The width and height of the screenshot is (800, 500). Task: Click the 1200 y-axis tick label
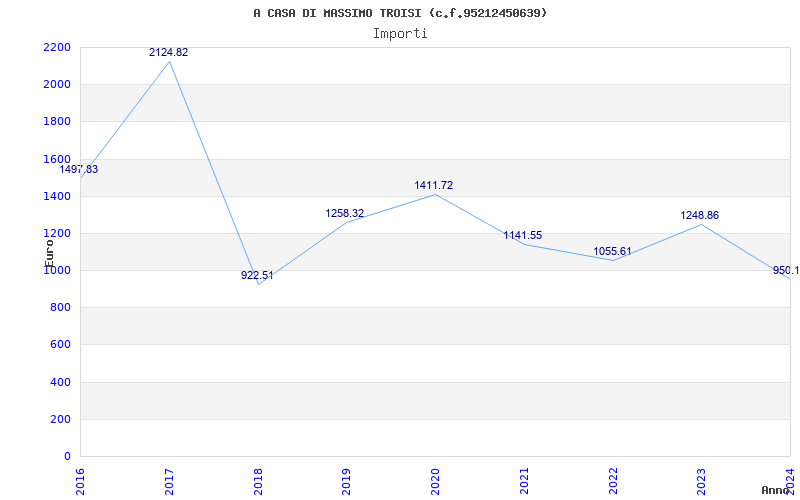(x=57, y=234)
